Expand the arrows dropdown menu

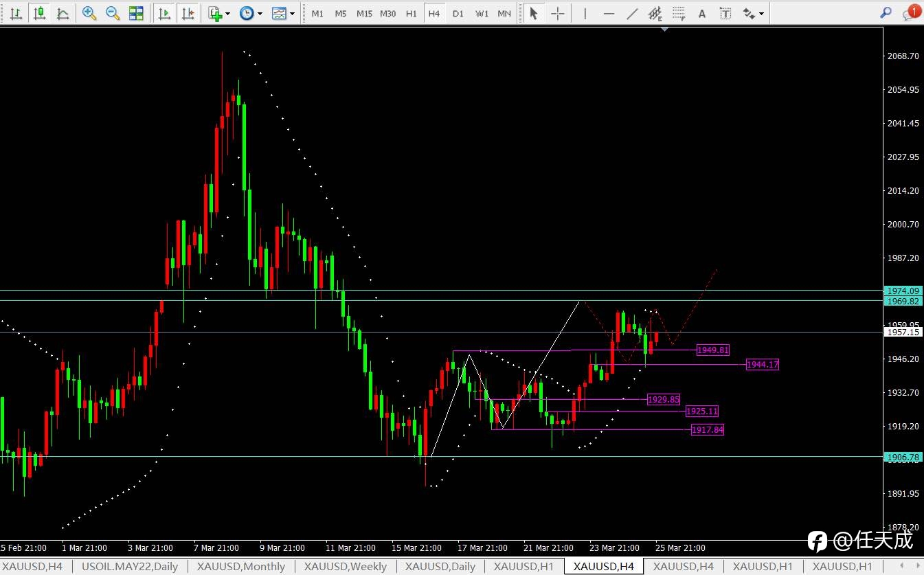coord(761,13)
